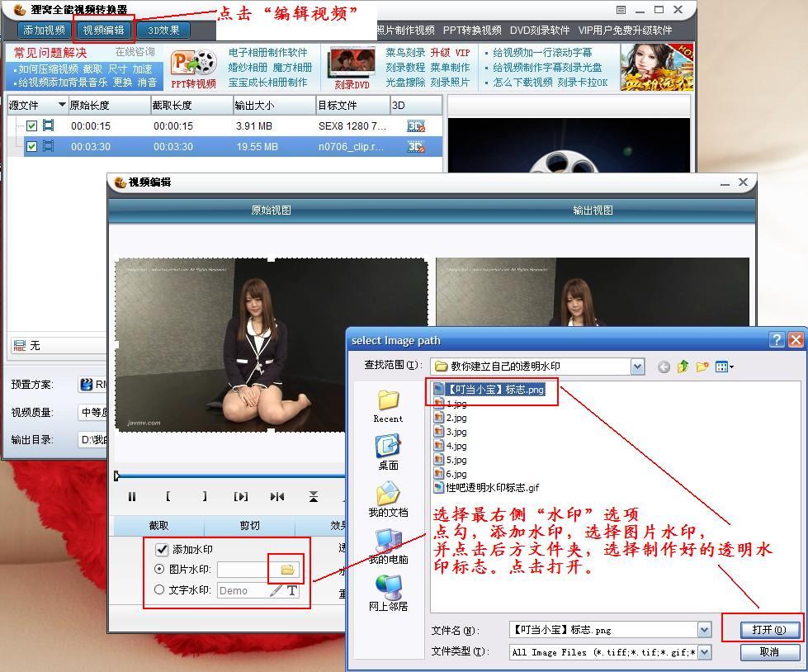Click the T font icon for text watermark

pyautogui.click(x=292, y=590)
